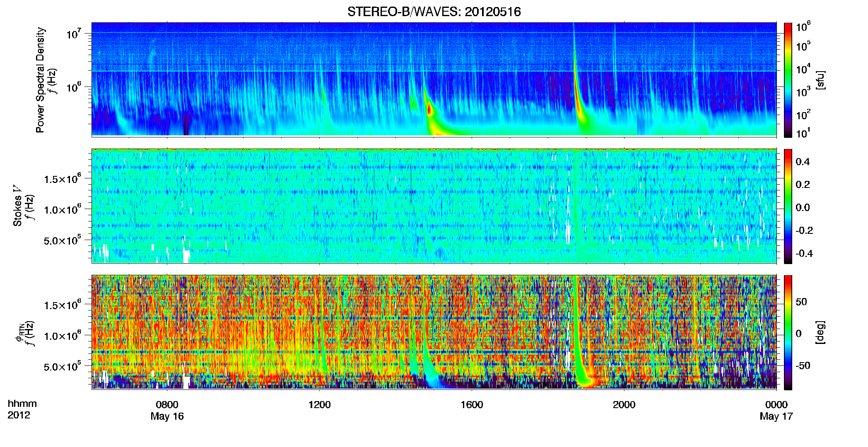Screen dimensions: 868x447
Task: Click the title 'STEREO-B/WAVES: 20120516'
Action: point(434,12)
